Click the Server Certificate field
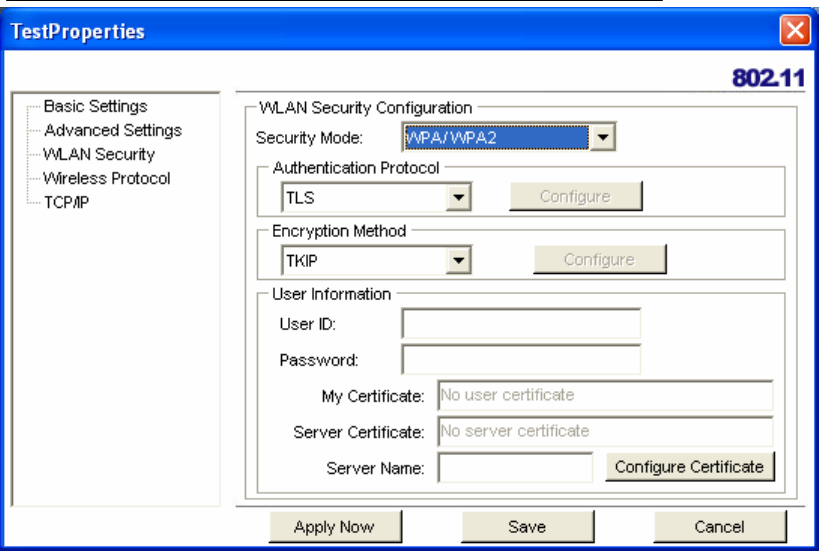This screenshot has height=551, width=819. pos(605,431)
